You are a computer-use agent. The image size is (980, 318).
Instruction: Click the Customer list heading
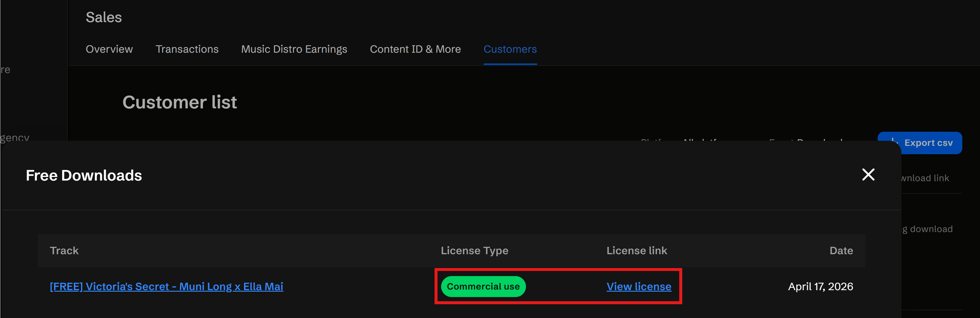coord(180,102)
